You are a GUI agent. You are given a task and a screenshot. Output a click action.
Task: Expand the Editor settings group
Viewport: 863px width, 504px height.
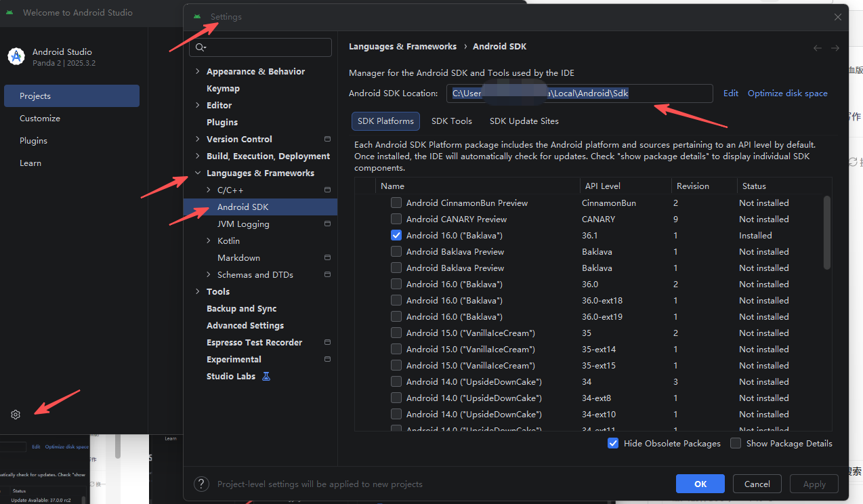point(198,105)
